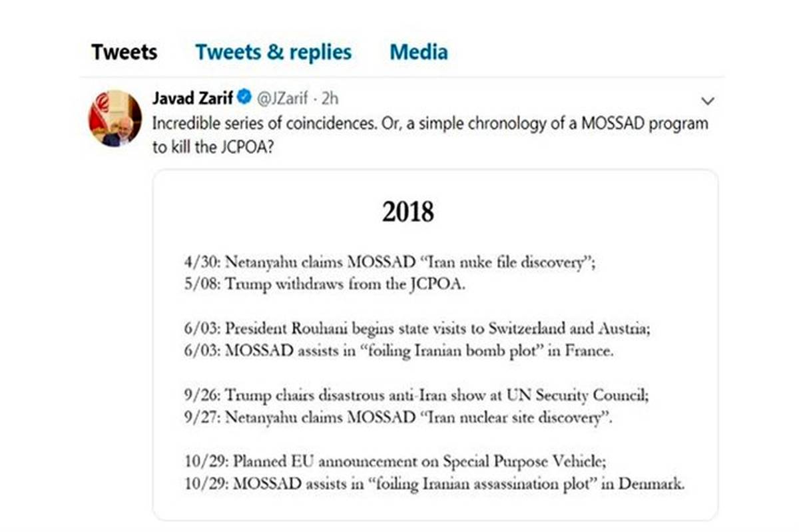The width and height of the screenshot is (799, 532).
Task: Click the 2h tweet timestamp
Action: tap(329, 99)
